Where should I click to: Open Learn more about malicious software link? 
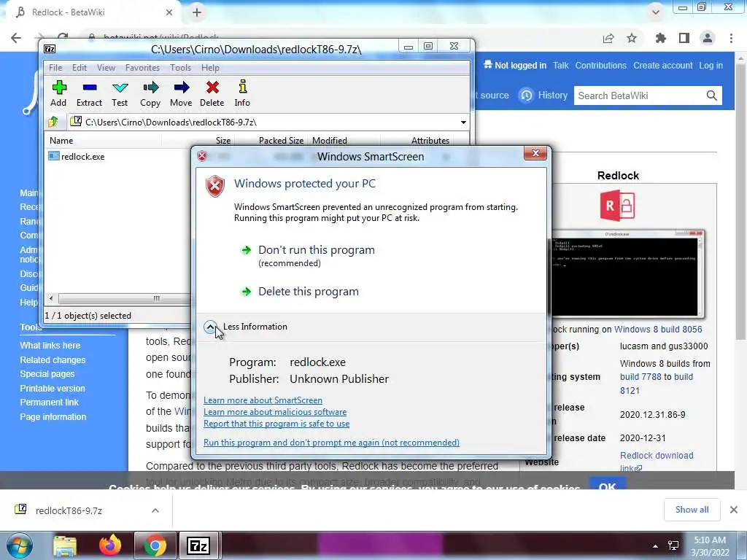(x=275, y=412)
